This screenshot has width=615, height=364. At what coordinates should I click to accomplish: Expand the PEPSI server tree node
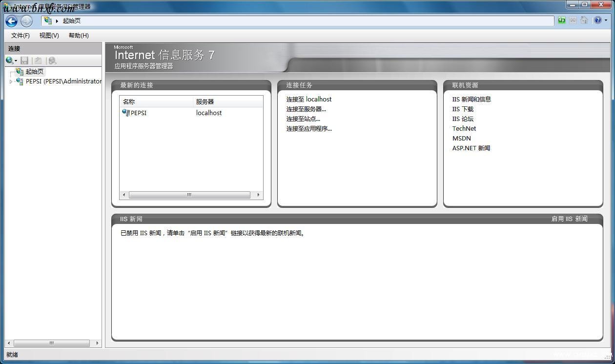11,81
